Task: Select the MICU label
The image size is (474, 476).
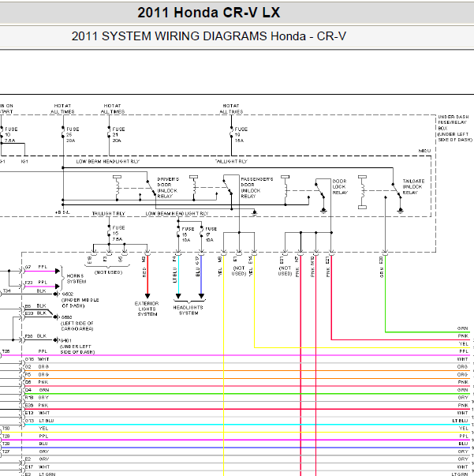Action: (x=424, y=151)
